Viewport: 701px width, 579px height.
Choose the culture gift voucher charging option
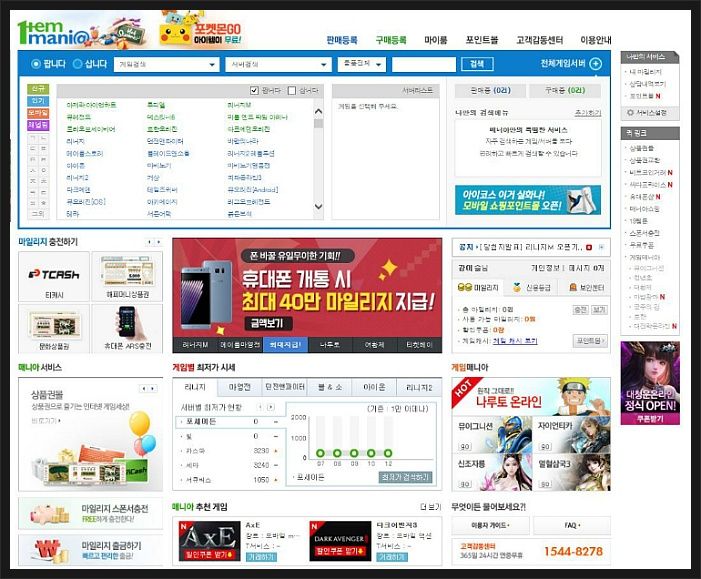[x=54, y=329]
